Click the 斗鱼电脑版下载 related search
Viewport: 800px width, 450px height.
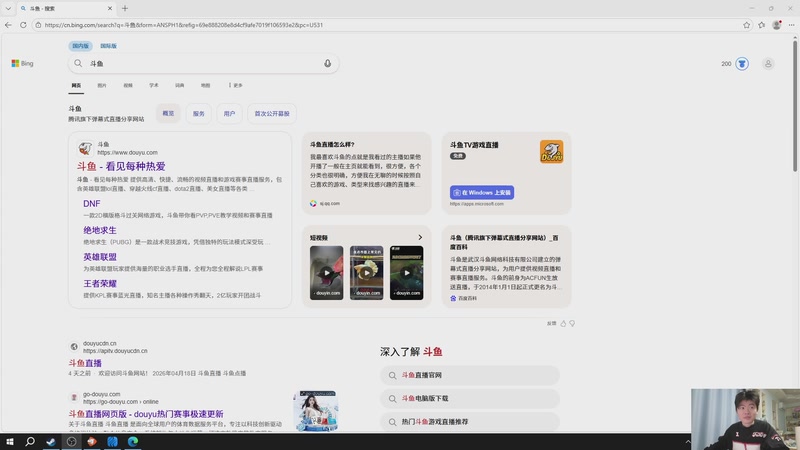(x=469, y=398)
